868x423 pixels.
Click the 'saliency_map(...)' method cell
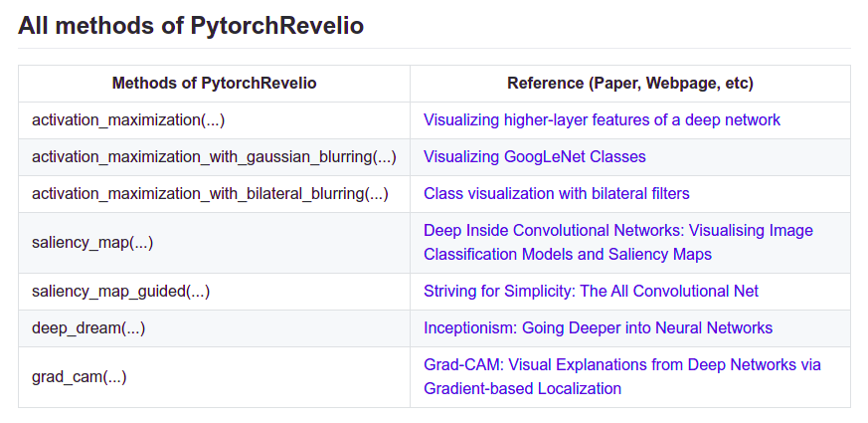(92, 242)
